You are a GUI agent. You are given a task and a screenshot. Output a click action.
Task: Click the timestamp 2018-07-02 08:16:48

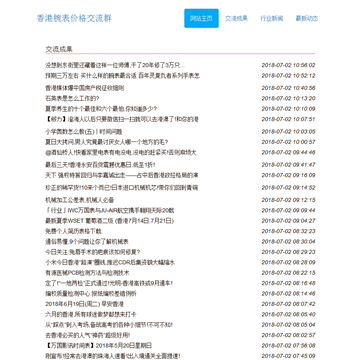(x=288, y=283)
